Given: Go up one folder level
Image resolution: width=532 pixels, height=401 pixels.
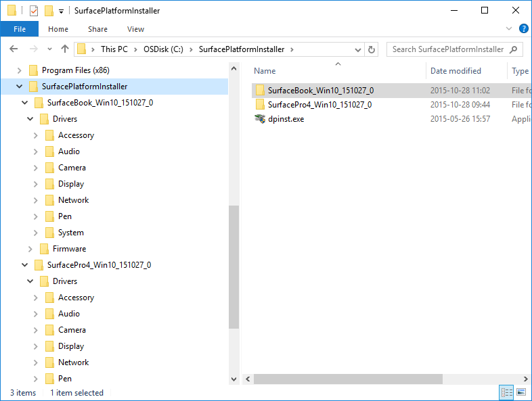Looking at the screenshot, I should click(65, 49).
